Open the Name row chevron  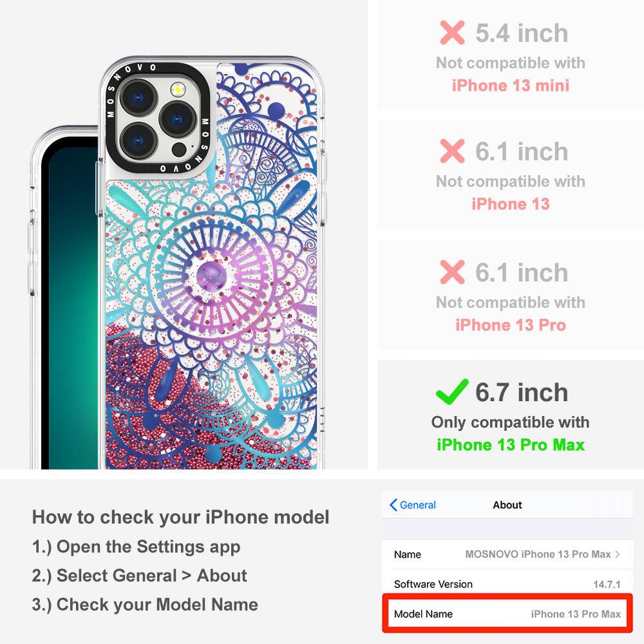click(618, 554)
